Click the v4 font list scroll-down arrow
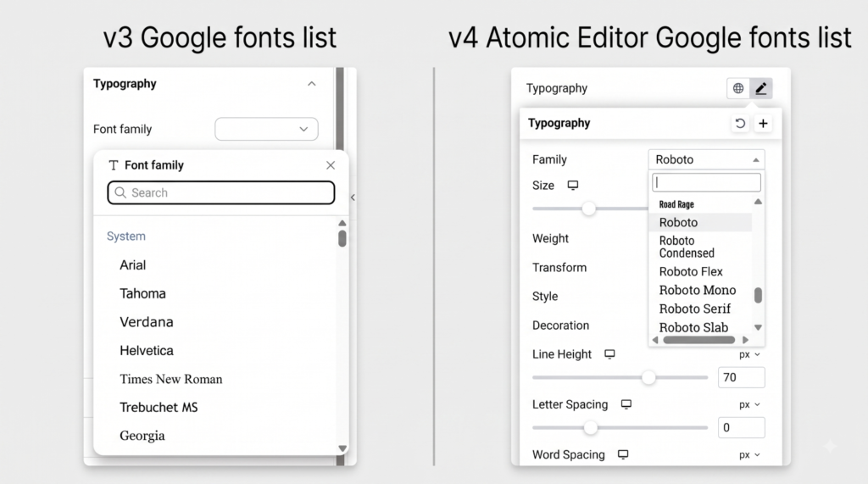 [x=758, y=327]
